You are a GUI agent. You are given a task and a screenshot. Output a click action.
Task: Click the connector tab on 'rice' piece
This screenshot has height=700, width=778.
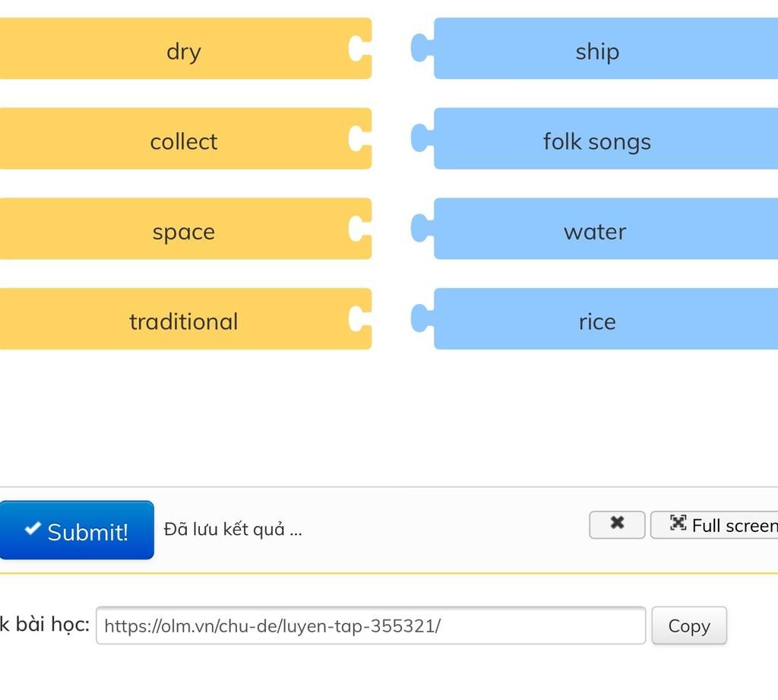coord(421,319)
